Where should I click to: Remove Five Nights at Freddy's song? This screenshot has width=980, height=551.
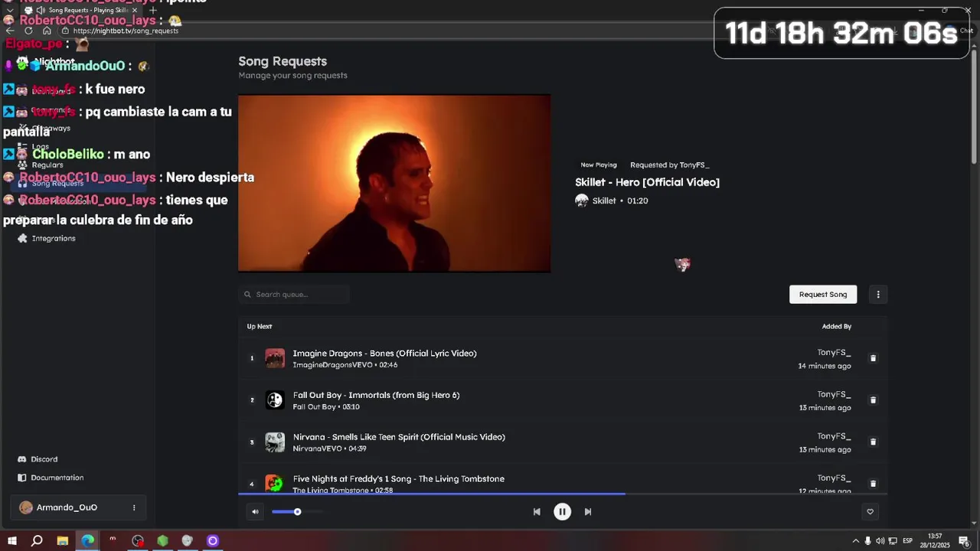pos(873,484)
